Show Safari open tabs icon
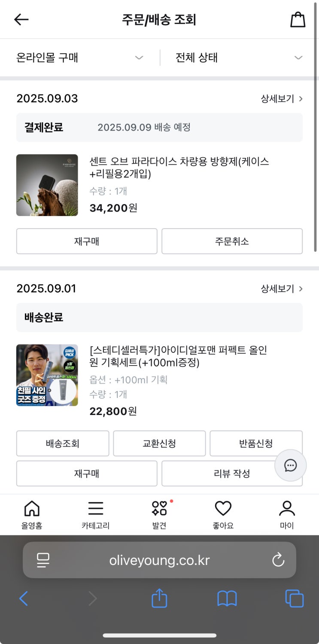The width and height of the screenshot is (319, 644). tap(294, 598)
